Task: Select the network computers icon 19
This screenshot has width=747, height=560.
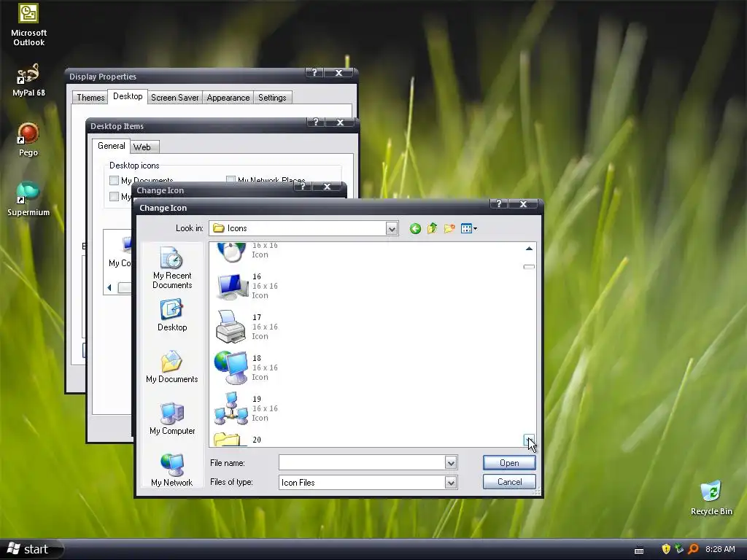Action: point(247,408)
